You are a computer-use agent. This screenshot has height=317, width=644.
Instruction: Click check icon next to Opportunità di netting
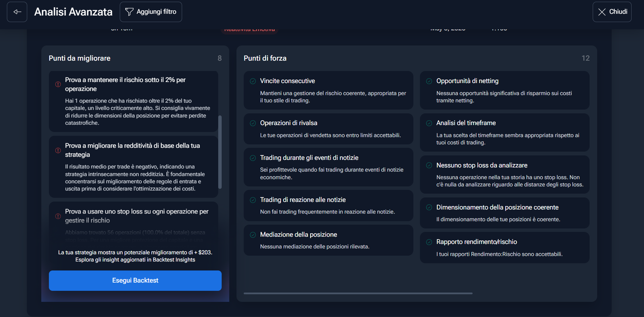(429, 81)
